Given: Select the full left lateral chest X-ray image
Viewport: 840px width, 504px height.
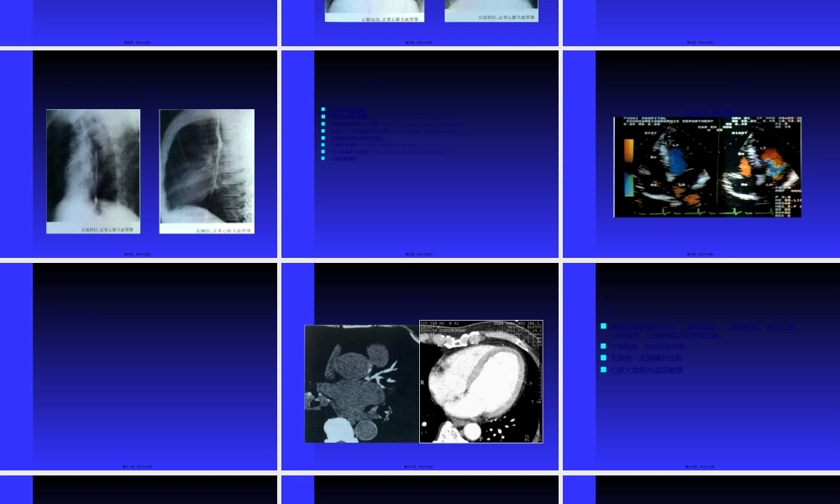Looking at the screenshot, I should point(207,166).
